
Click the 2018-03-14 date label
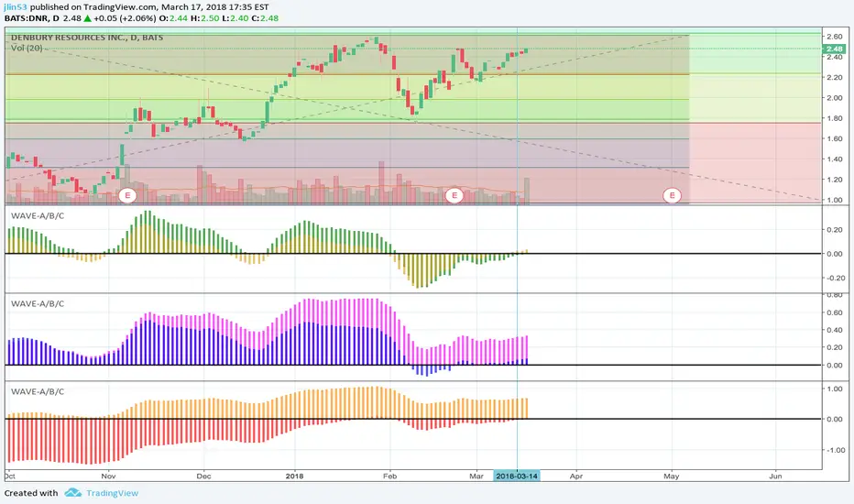(x=516, y=476)
